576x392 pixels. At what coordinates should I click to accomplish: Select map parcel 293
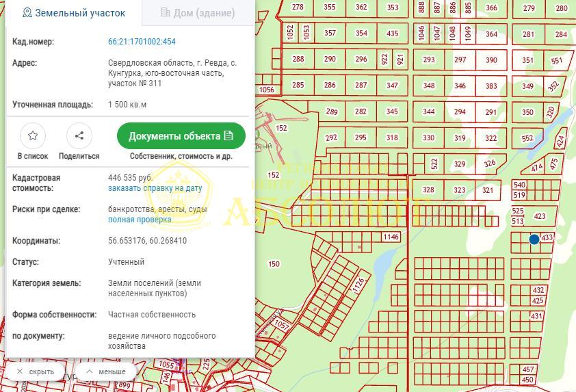pyautogui.click(x=429, y=60)
